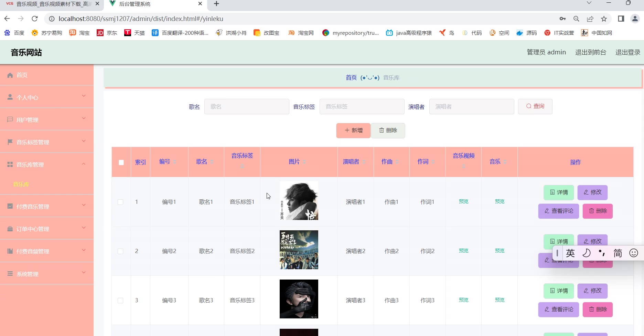644x336 pixels.
Task: Check the checkbox for row 歌名2
Action: coord(120,251)
